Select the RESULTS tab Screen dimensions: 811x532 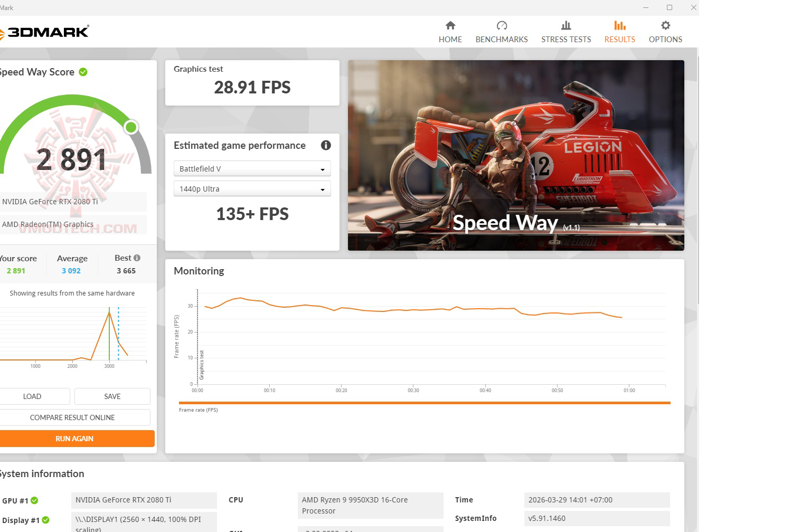[620, 32]
